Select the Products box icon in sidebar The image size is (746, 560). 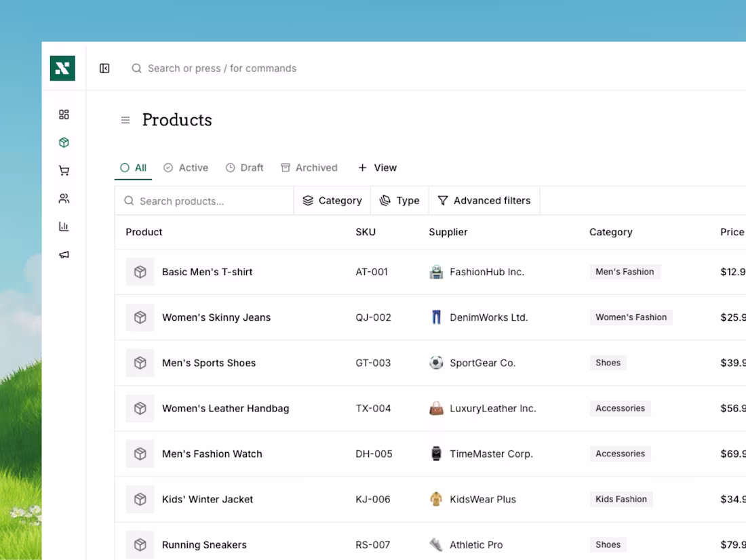(x=63, y=142)
